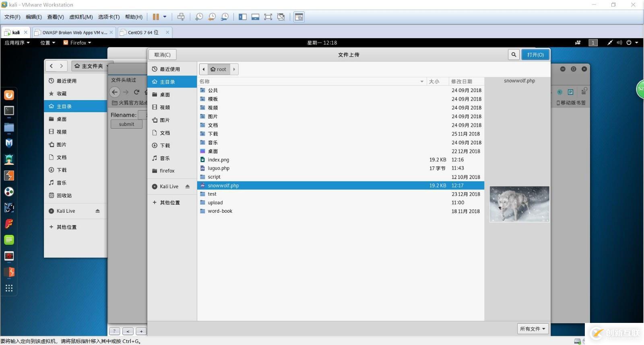Select the test folder row
Viewport: 644px width, 345px height.
[341, 194]
